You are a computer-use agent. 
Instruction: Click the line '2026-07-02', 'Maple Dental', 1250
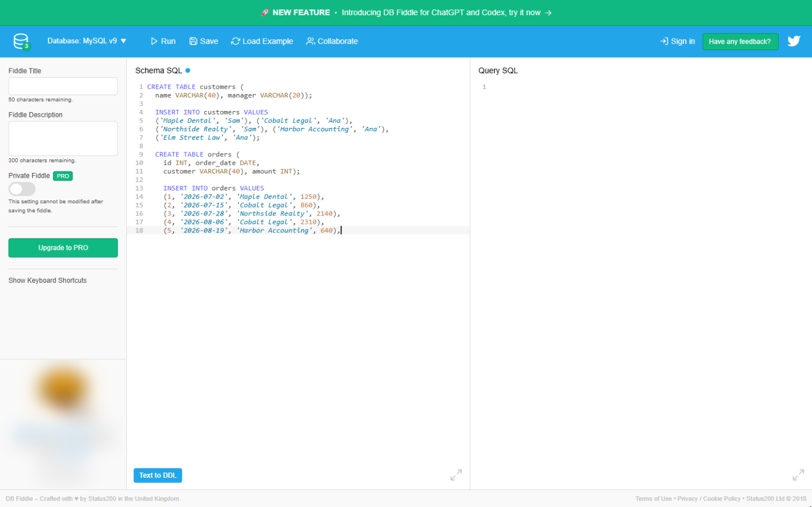pos(244,197)
